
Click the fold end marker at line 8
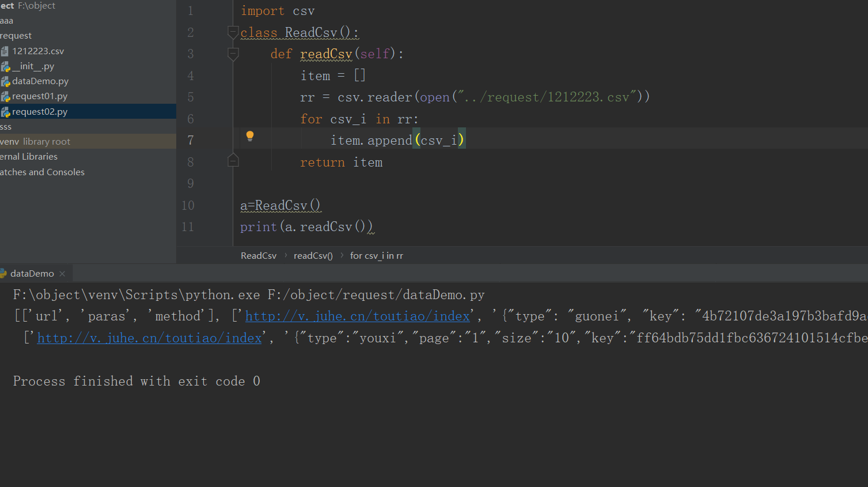tap(233, 160)
